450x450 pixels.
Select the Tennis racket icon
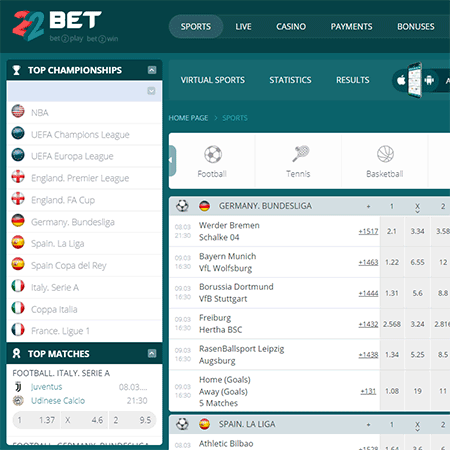coord(300,154)
